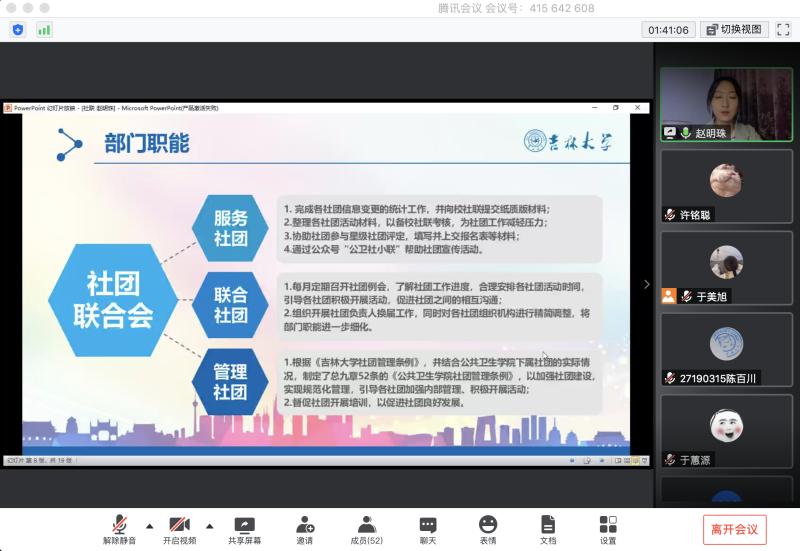This screenshot has width=800, height=551.
Task: Enter full screen mode
Action: pos(784,30)
